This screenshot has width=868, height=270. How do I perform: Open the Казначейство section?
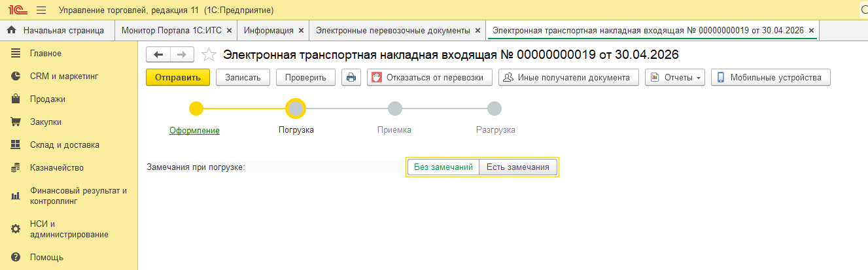click(x=56, y=168)
